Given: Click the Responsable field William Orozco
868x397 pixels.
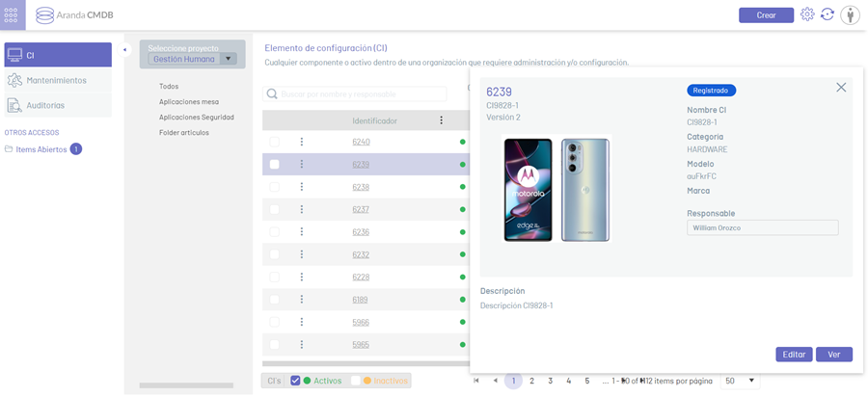Looking at the screenshot, I should click(762, 227).
